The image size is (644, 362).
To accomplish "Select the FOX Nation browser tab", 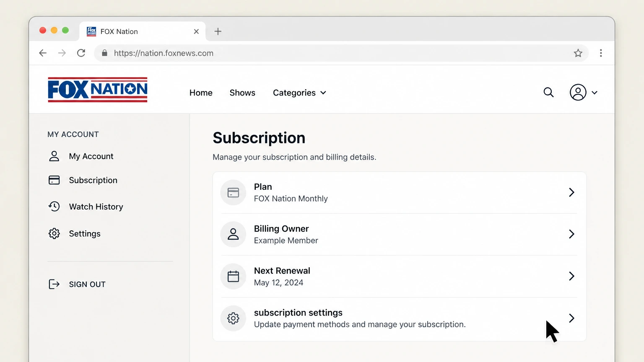I will 143,31.
